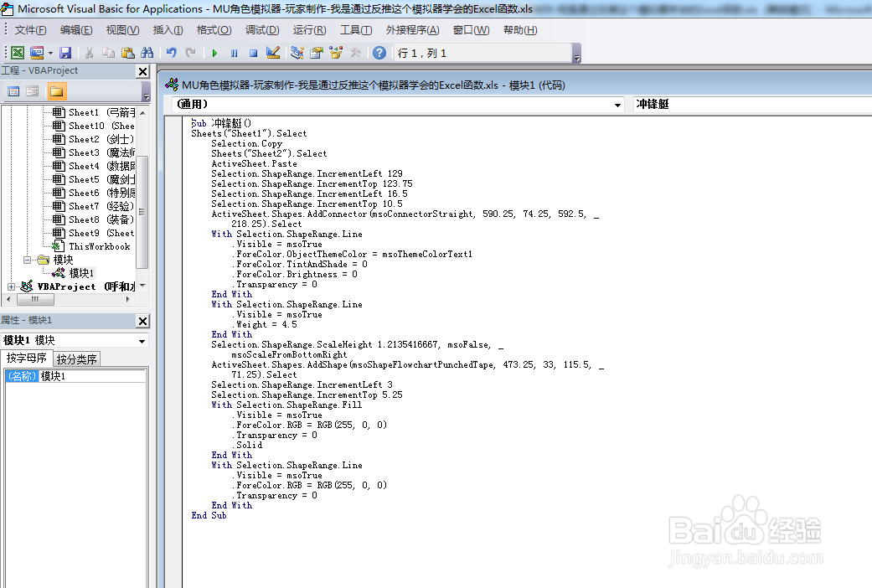The height and width of the screenshot is (588, 872).
Task: Select Sheet10 in project tree
Action: point(94,126)
